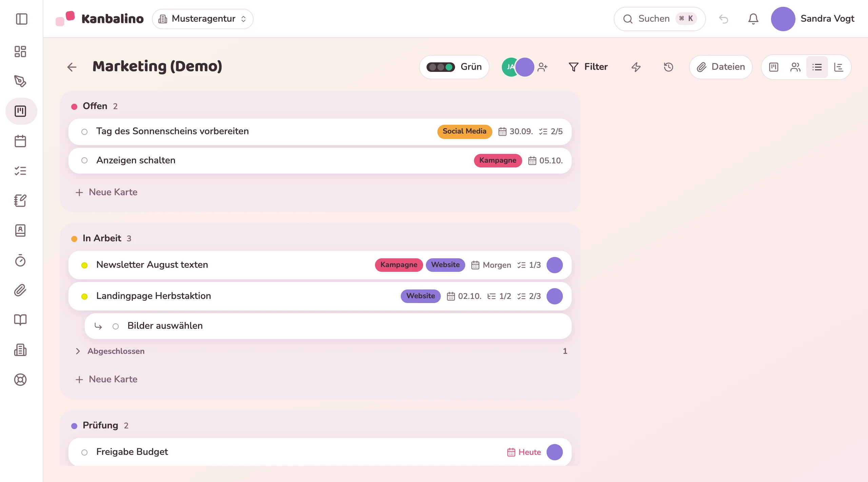Toggle status circle of 'Newsletter August texten'
Screen dimensions: 868x482
tap(84, 265)
